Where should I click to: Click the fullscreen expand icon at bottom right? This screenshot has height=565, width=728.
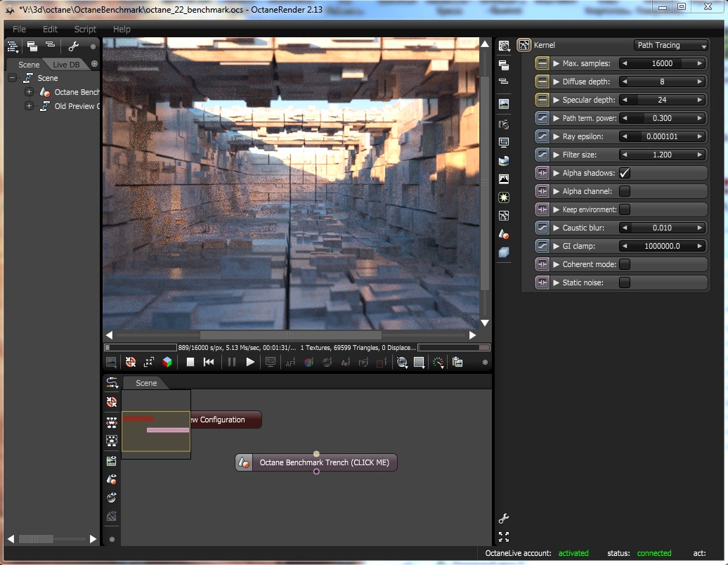[x=504, y=537]
